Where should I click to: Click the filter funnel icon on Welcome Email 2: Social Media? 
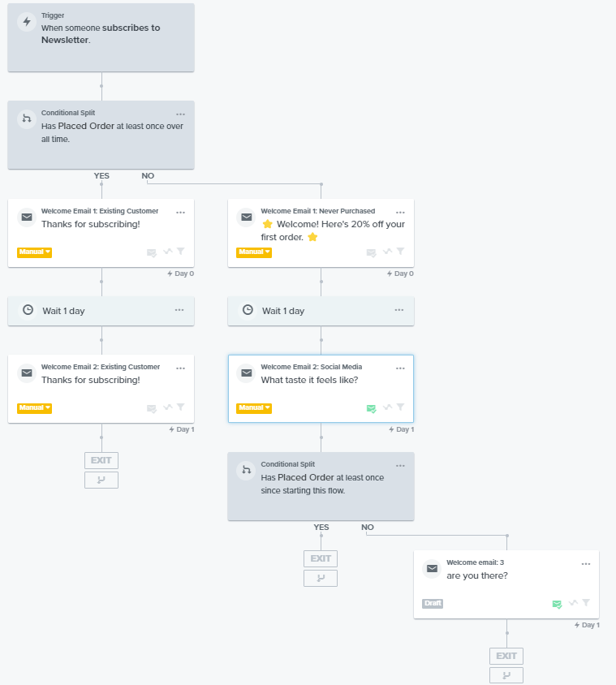399,407
